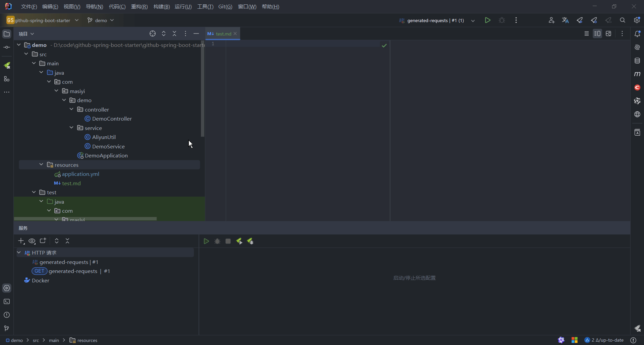Select GET generated-requests | #1 request

(71, 271)
